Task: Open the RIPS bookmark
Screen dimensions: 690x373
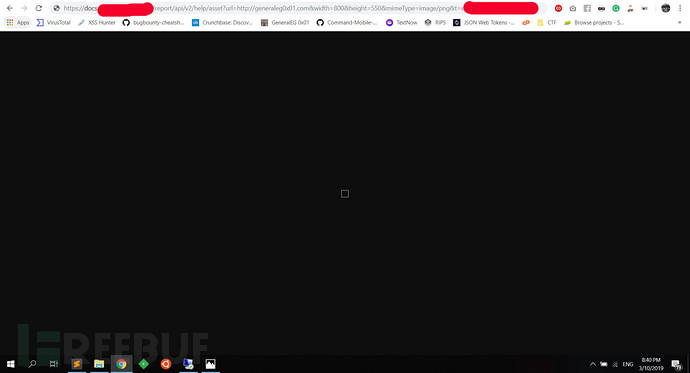Action: click(x=435, y=22)
